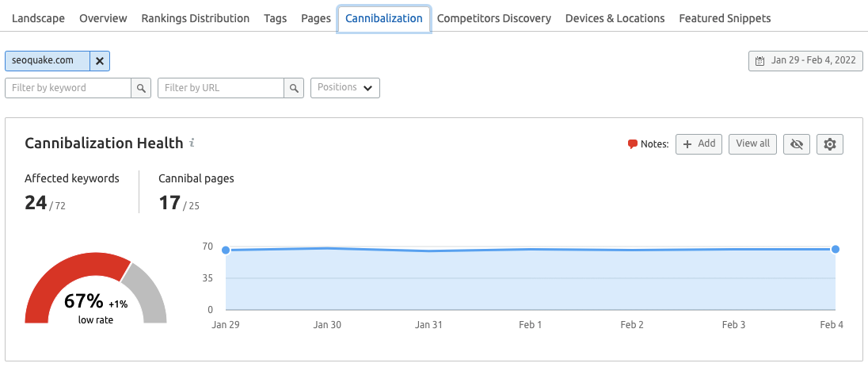The width and height of the screenshot is (868, 367).
Task: Toggle notes visibility with the eye icon
Action: click(797, 143)
